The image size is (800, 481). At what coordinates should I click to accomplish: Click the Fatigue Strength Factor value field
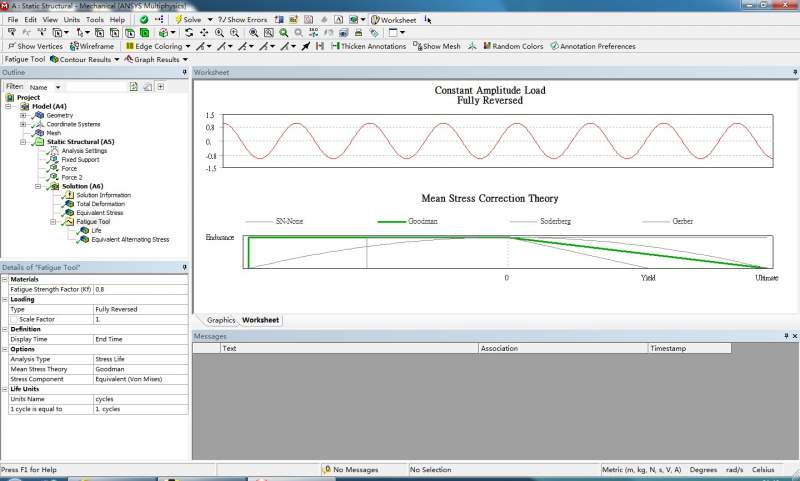[140, 289]
